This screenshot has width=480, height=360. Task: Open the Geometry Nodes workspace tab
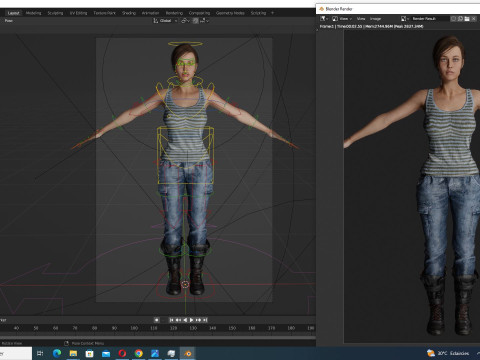pyautogui.click(x=230, y=13)
